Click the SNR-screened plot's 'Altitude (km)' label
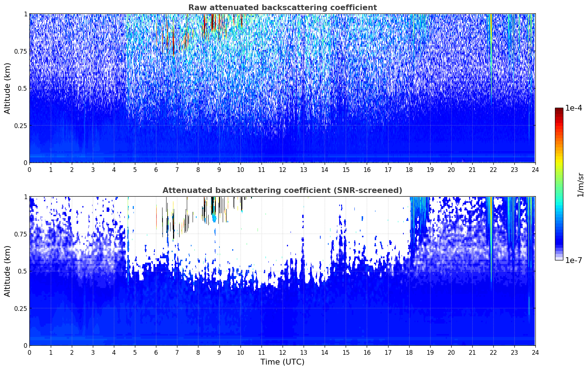Image resolution: width=588 pixels, height=370 pixels. coord(8,271)
